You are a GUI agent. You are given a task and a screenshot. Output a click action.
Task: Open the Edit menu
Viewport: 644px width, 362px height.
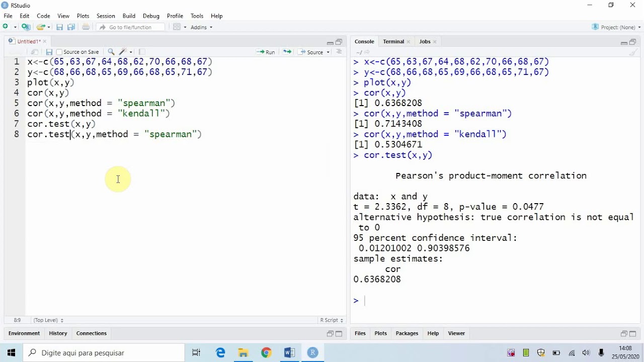point(24,16)
